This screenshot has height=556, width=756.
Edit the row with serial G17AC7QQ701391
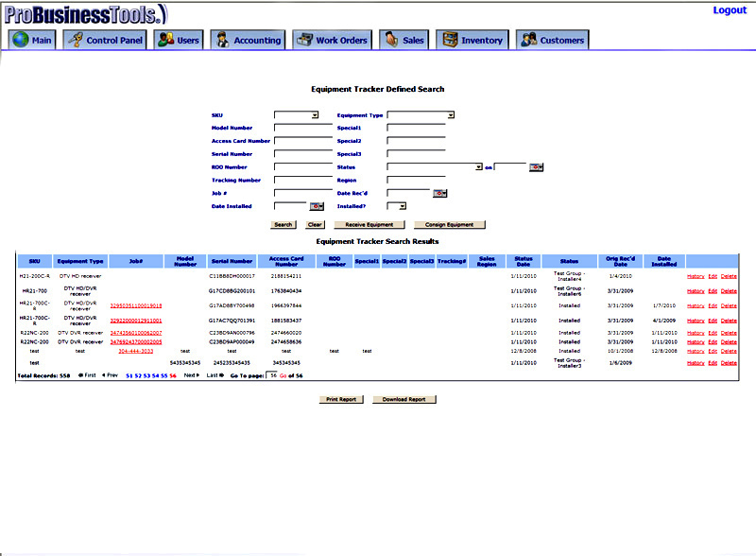pos(713,321)
